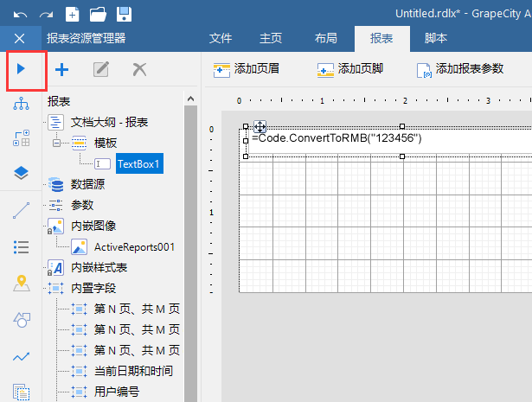Select TextBox1 in the tree

(139, 163)
